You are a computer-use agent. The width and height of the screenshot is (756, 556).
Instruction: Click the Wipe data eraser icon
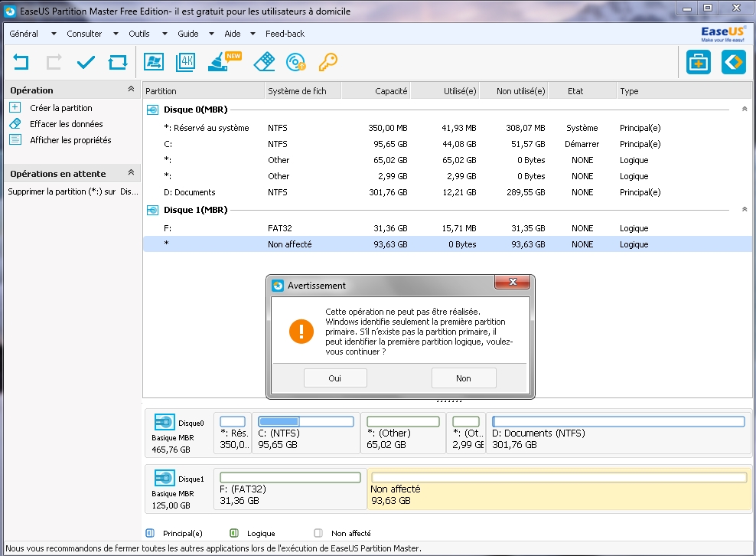coord(264,62)
